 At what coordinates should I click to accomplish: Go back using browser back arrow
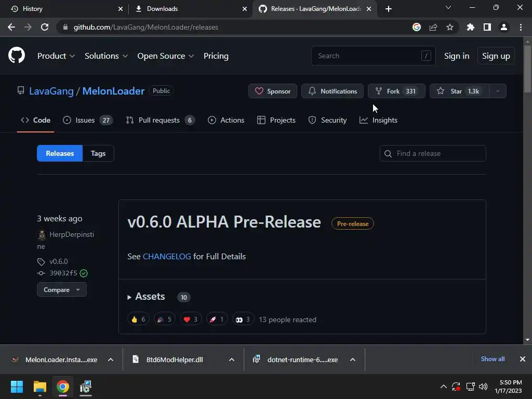coord(11,27)
